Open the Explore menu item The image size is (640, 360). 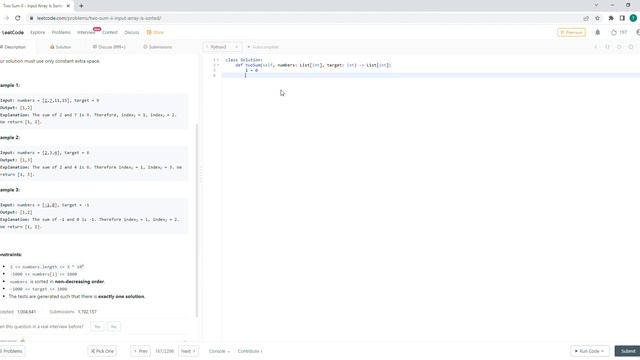[x=38, y=32]
